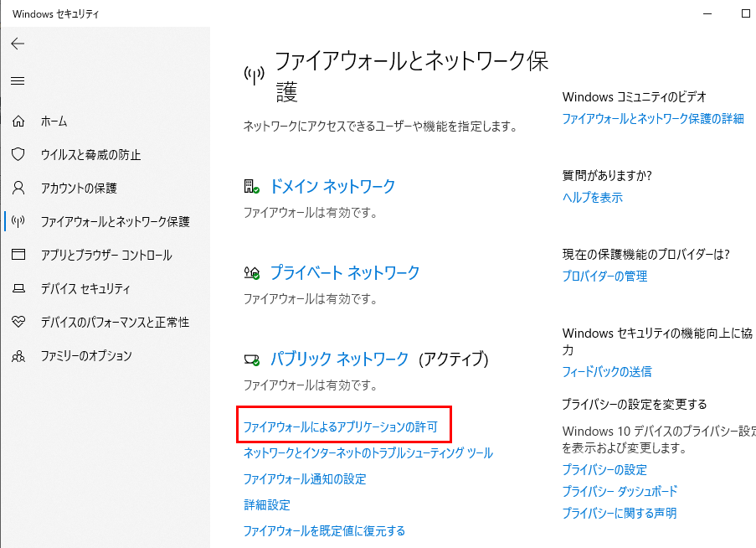
Task: Click ファイアウォールによるアプリケーションの許可 link
Action: click(341, 427)
